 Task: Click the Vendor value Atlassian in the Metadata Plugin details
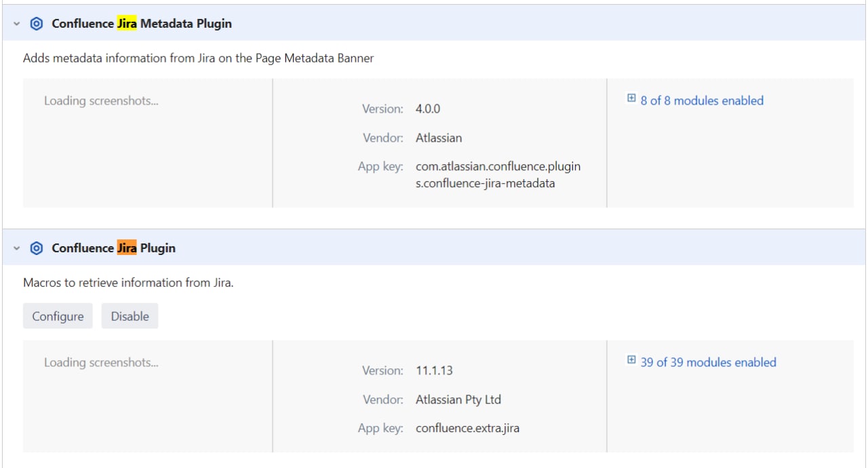tap(439, 138)
